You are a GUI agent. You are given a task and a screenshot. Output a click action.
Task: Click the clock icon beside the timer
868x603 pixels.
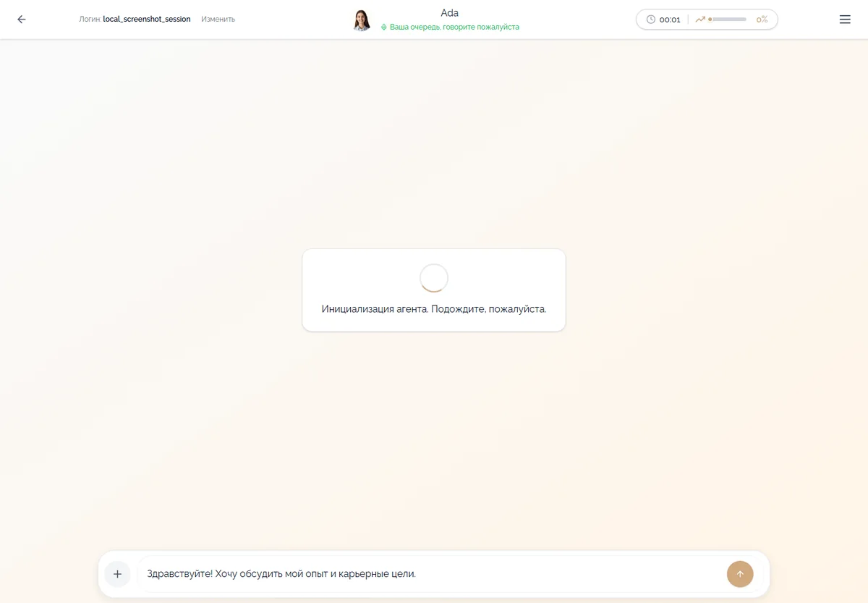651,20
